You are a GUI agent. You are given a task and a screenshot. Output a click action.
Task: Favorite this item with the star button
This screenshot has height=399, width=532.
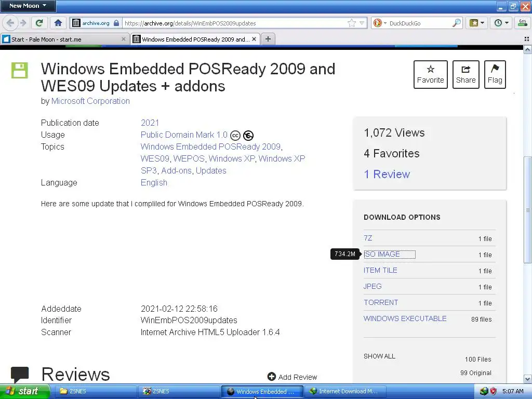(x=431, y=74)
